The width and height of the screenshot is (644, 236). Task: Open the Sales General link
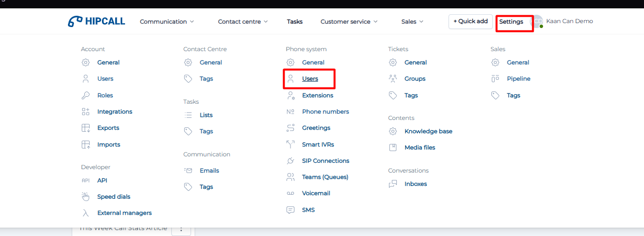pos(518,62)
